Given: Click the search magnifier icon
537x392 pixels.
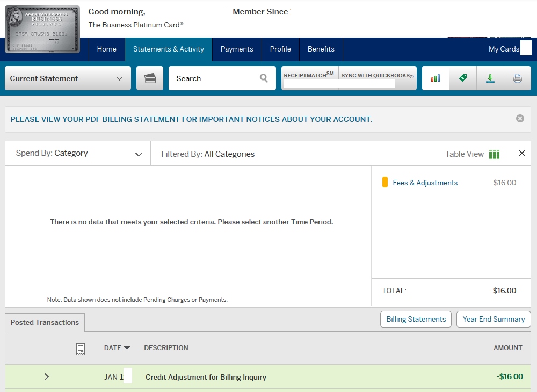Looking at the screenshot, I should (x=264, y=78).
